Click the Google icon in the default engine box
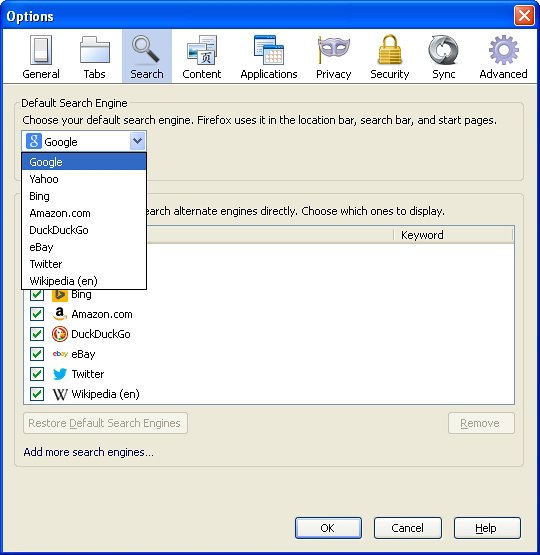 pos(34,141)
